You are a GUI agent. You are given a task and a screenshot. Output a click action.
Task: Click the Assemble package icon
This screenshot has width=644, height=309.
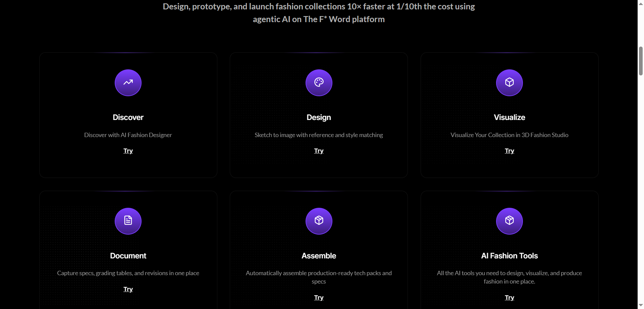click(x=319, y=221)
